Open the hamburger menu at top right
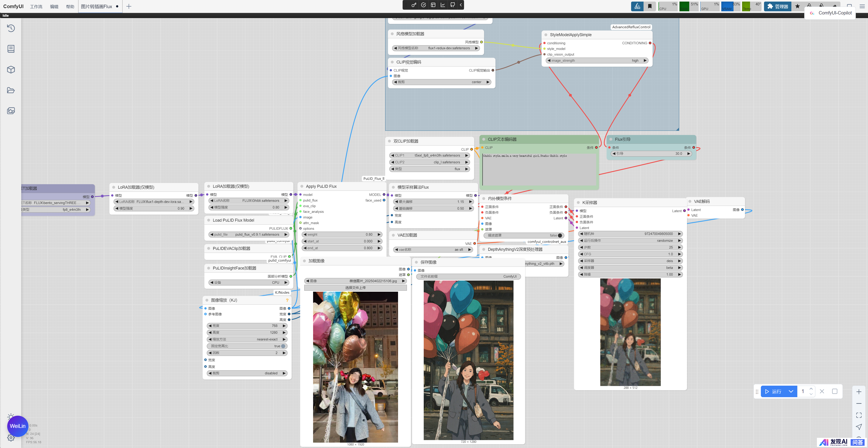The width and height of the screenshot is (868, 448). 862,6
